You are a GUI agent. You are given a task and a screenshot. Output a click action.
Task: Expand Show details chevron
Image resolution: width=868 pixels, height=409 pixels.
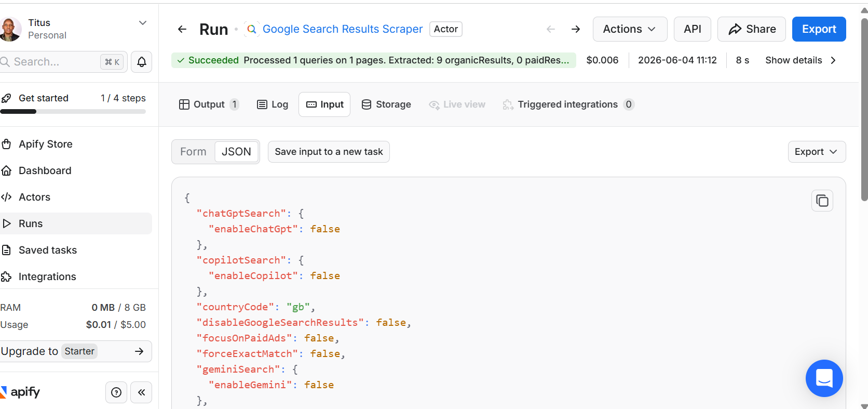tap(833, 60)
